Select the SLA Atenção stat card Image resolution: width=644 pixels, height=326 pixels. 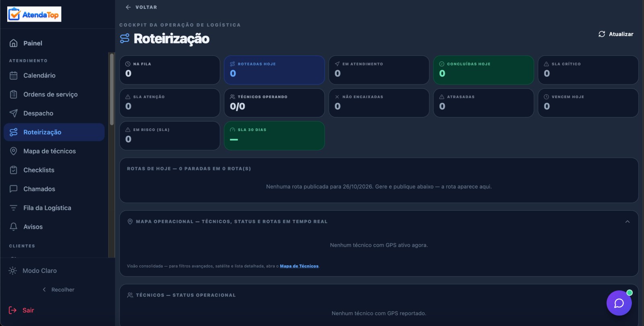[169, 103]
